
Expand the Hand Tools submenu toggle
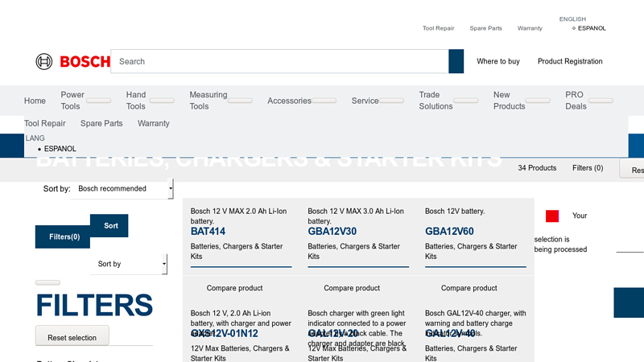(161, 101)
